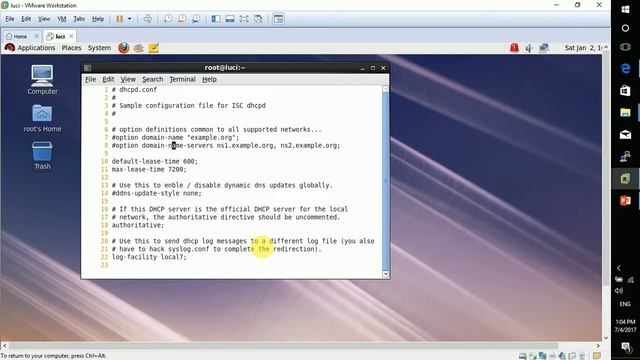
Task: Open the Places menu
Action: (x=71, y=48)
